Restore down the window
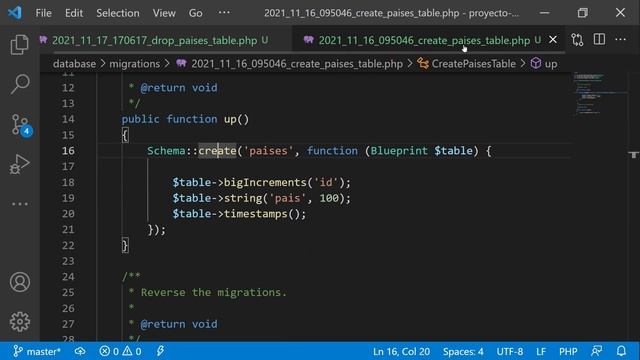 pyautogui.click(x=582, y=13)
